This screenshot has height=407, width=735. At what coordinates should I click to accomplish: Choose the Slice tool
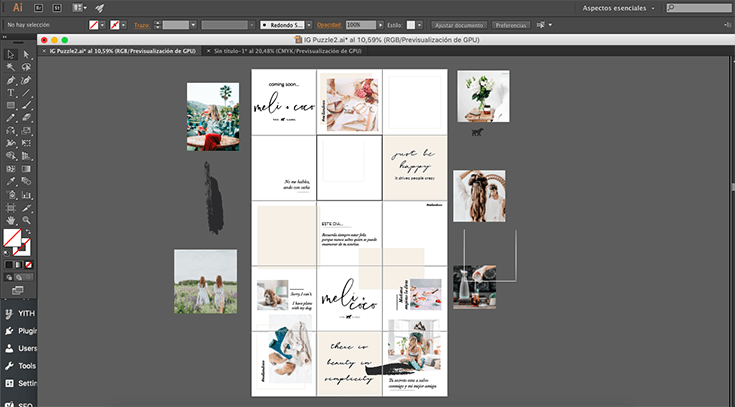26,207
